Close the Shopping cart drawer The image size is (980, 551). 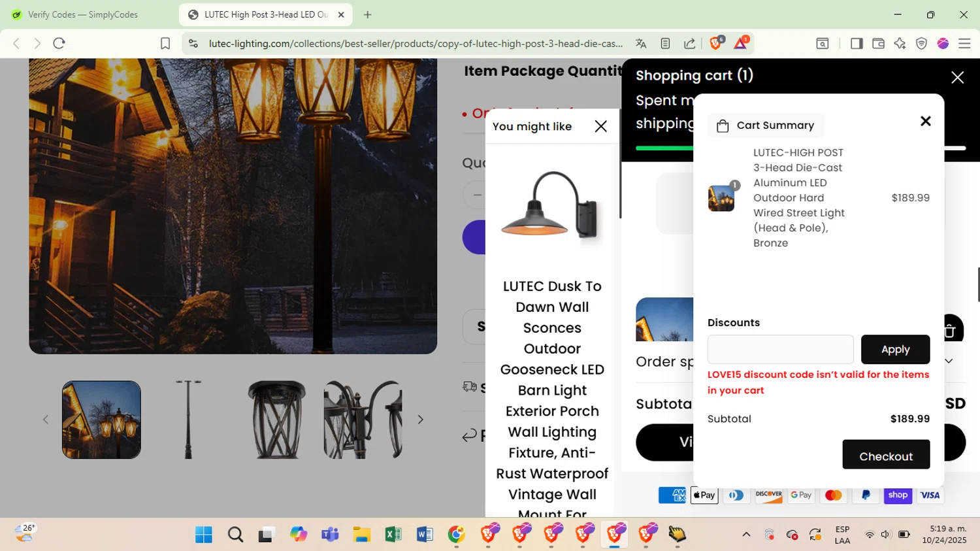[x=957, y=77]
